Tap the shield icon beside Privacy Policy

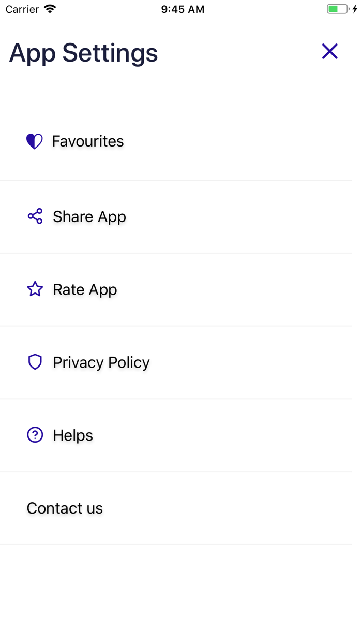coord(35,362)
